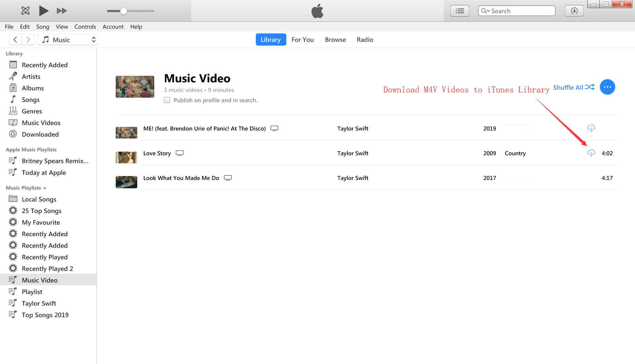Click the three-dot more options menu icon
The height and width of the screenshot is (364, 635).
tap(607, 87)
